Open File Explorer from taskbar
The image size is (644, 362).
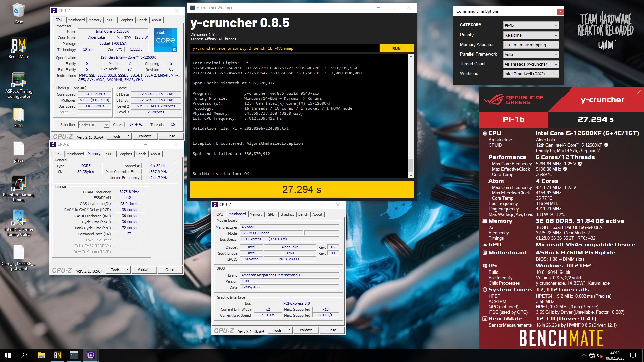[41, 355]
